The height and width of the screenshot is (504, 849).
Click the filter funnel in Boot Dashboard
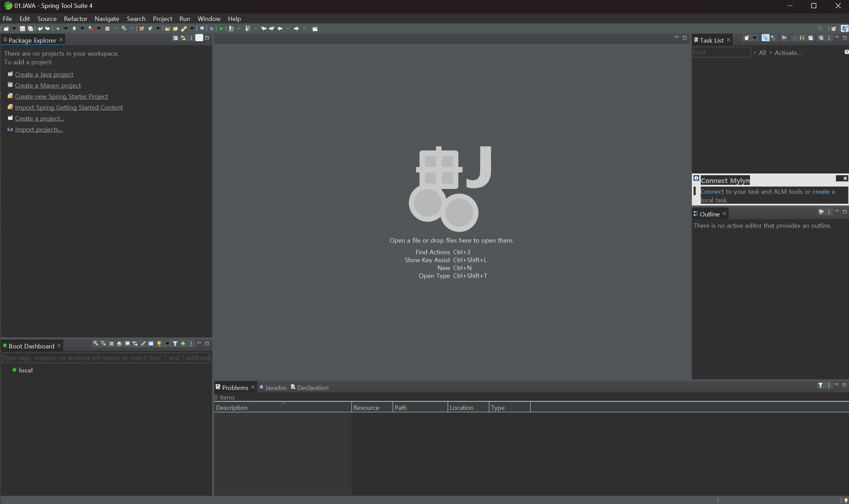(x=175, y=344)
